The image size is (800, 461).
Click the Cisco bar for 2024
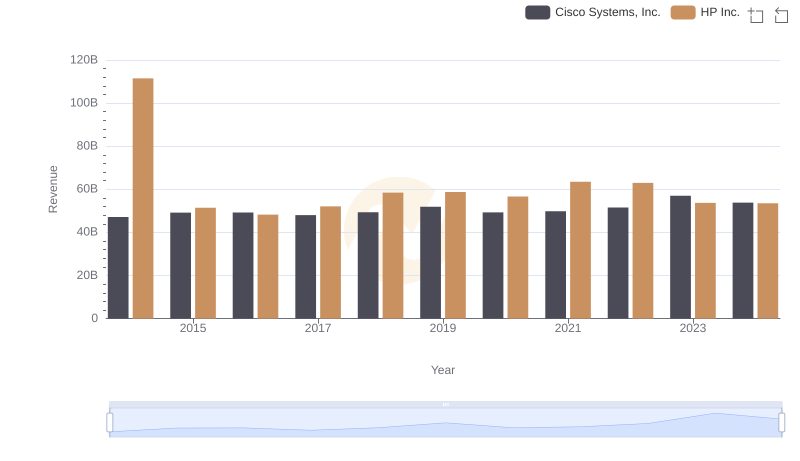click(x=743, y=261)
